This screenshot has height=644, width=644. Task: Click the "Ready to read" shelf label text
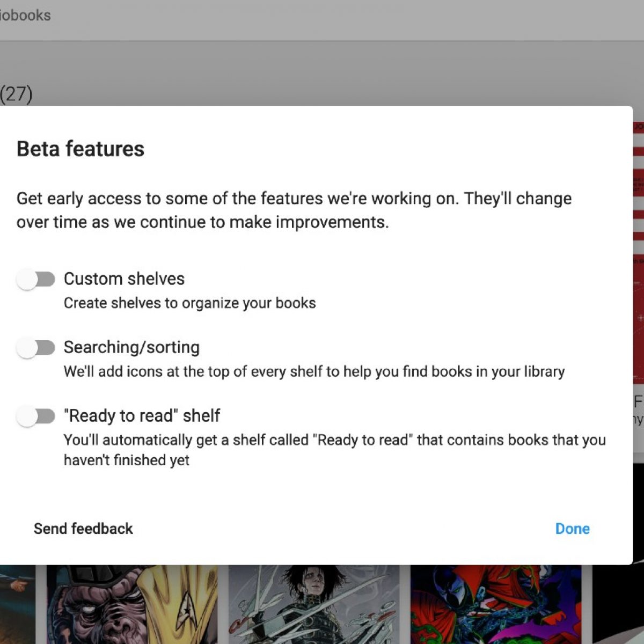tap(142, 416)
